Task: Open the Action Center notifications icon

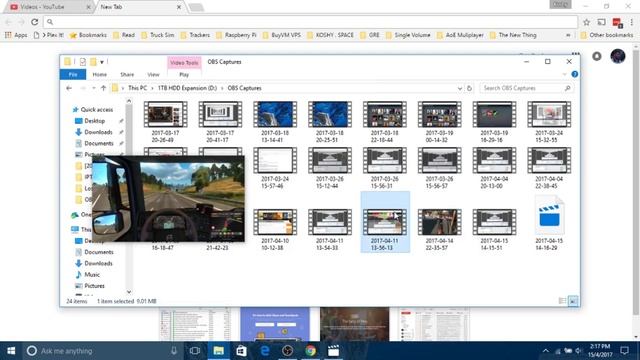Action: (624, 351)
